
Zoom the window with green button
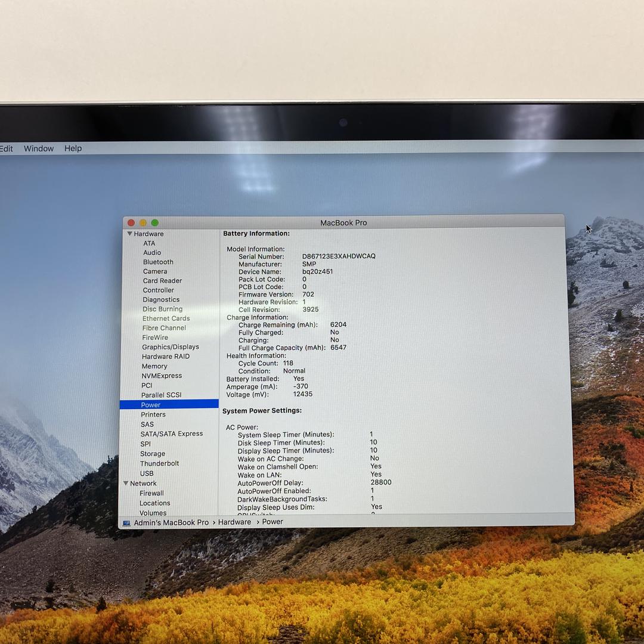(155, 222)
